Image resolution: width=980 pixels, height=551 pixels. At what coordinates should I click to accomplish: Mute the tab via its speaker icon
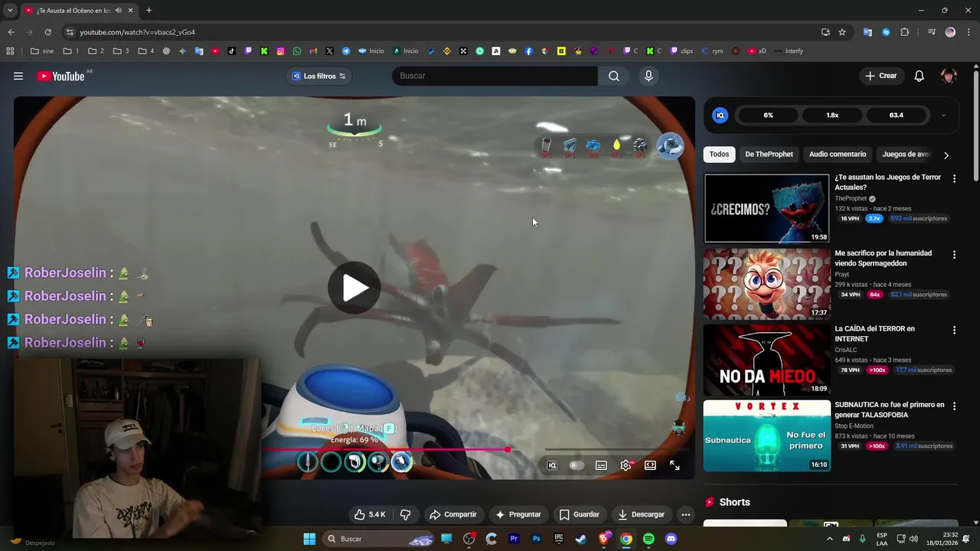tap(118, 11)
